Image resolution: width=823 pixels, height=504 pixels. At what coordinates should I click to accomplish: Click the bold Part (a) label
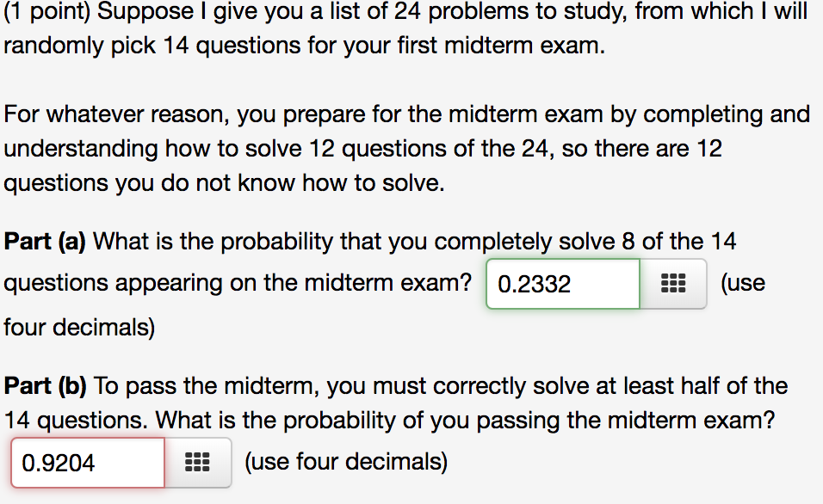click(x=45, y=242)
